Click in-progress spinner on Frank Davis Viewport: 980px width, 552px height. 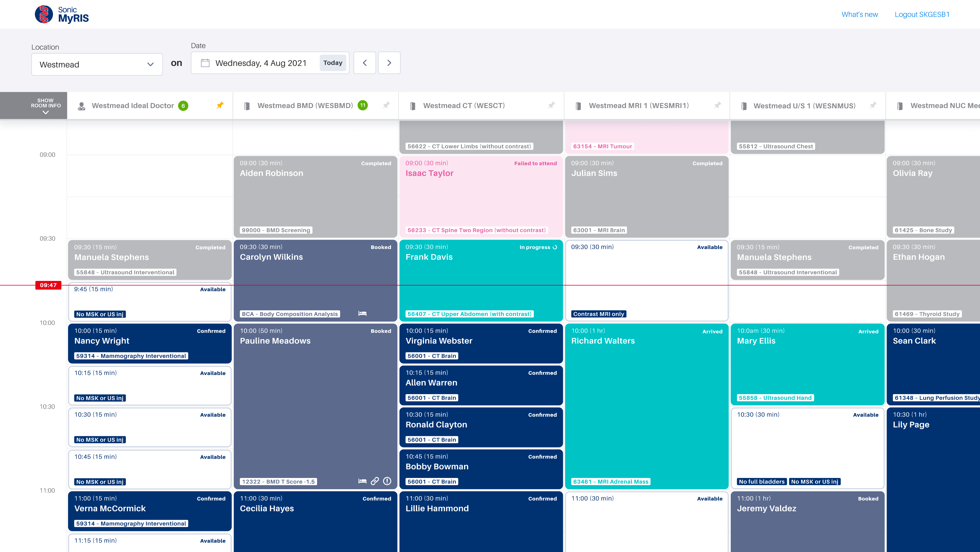tap(555, 247)
